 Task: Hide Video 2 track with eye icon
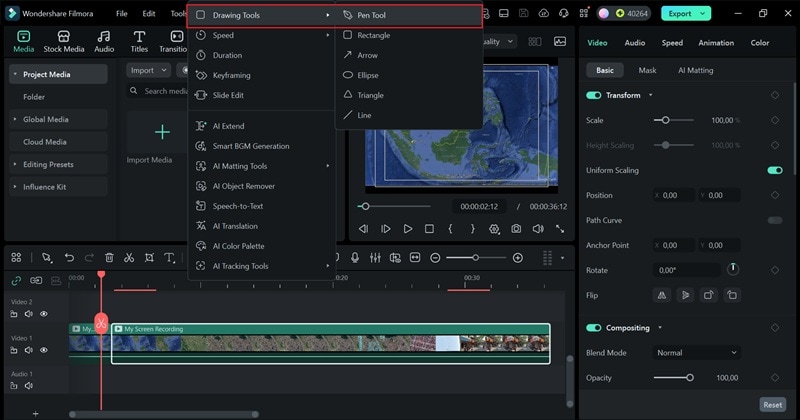pos(44,314)
